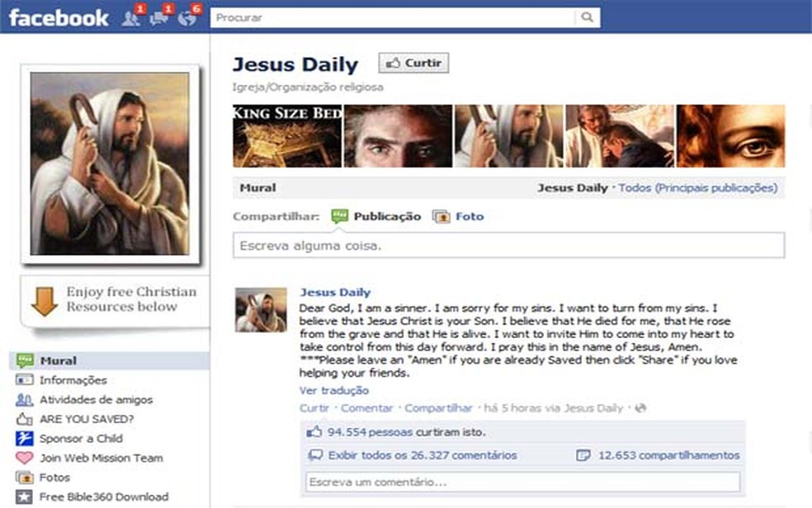Screen dimensions: 812x508
Task: Open the King Size Bed photo thumbnail
Action: (x=287, y=136)
